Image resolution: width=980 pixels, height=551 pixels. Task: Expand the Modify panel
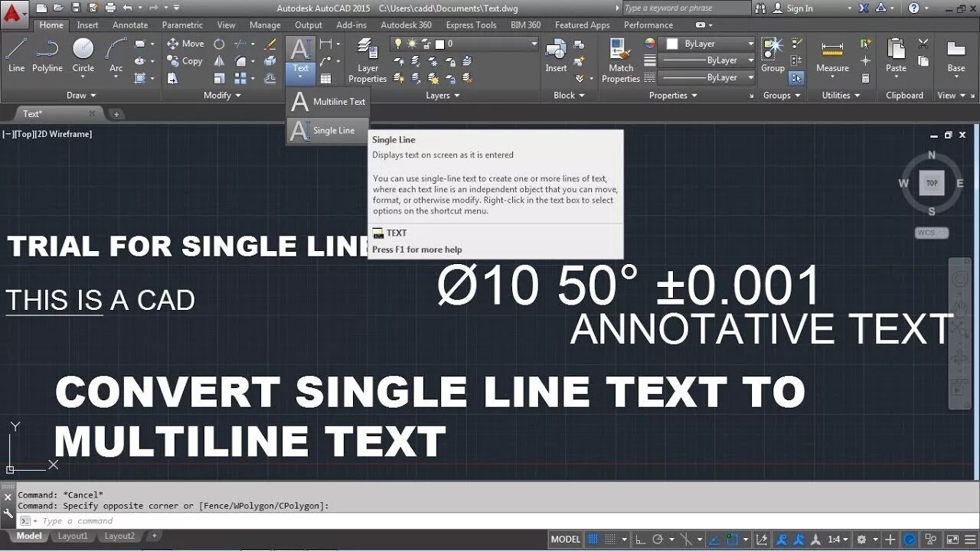coord(222,96)
